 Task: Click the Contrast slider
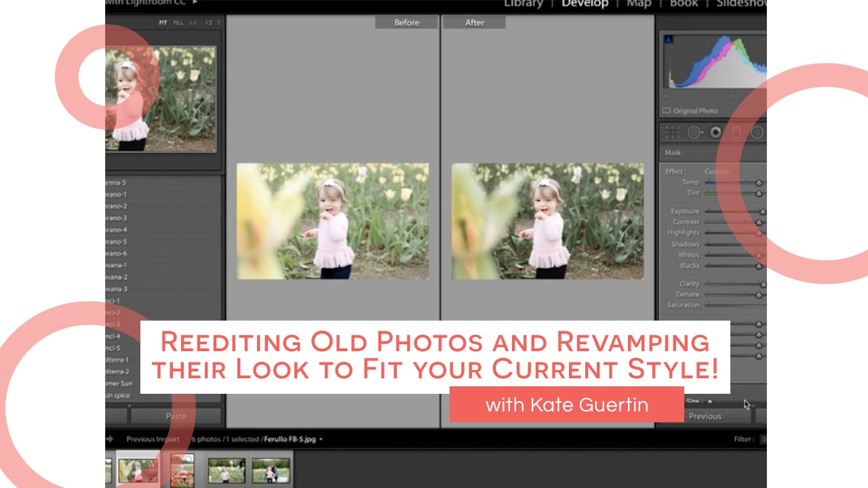coord(734,222)
